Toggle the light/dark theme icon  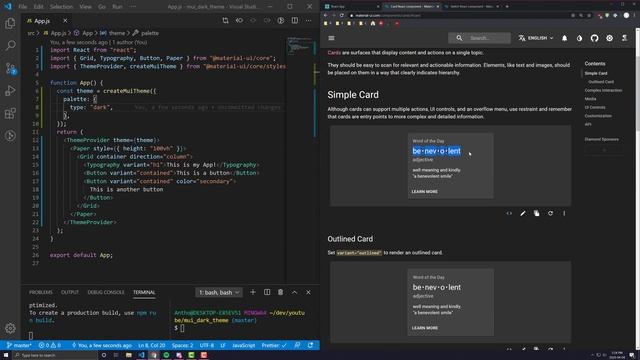[x=609, y=38]
